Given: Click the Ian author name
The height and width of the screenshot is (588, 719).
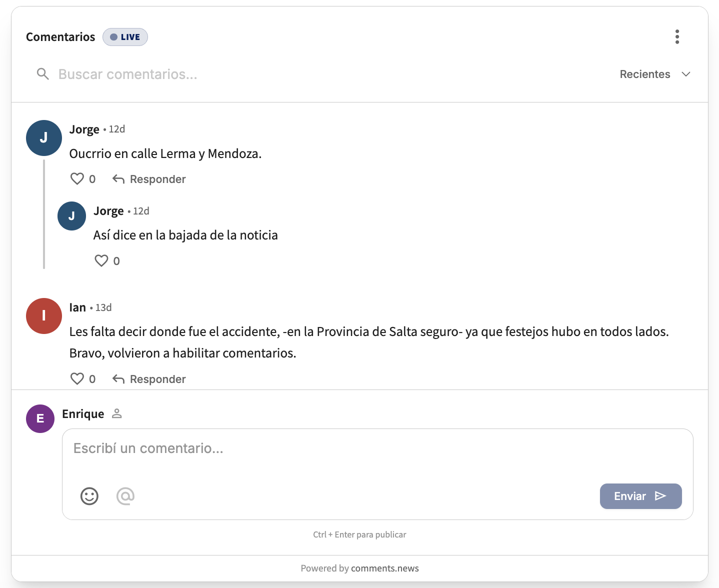Looking at the screenshot, I should point(77,307).
